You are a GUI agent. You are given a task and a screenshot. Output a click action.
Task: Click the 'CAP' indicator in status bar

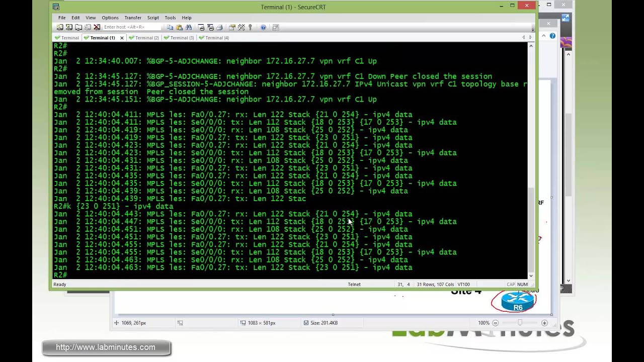click(x=511, y=285)
